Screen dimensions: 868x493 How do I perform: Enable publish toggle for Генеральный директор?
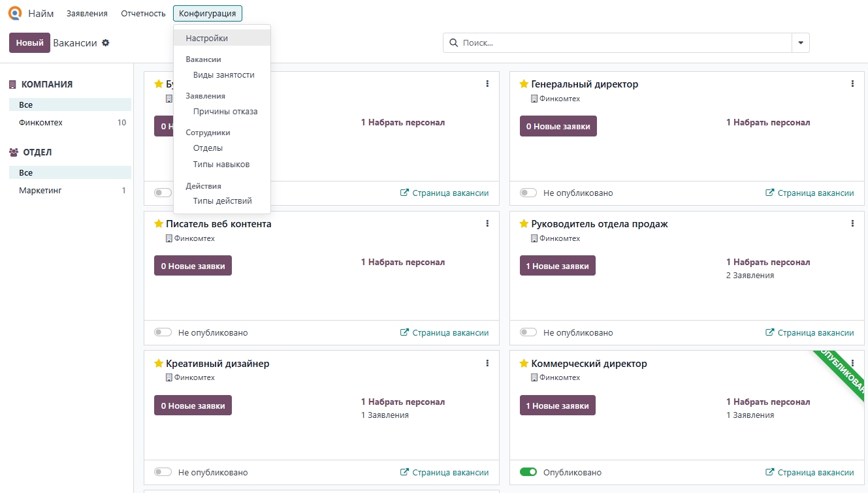528,193
